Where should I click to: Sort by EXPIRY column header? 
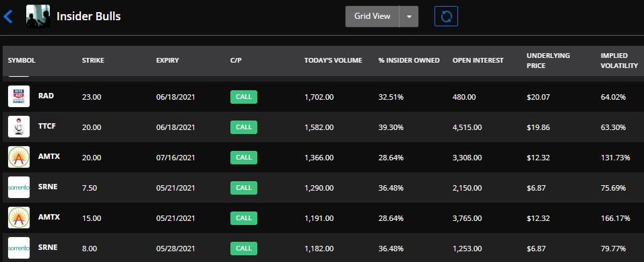(168, 61)
